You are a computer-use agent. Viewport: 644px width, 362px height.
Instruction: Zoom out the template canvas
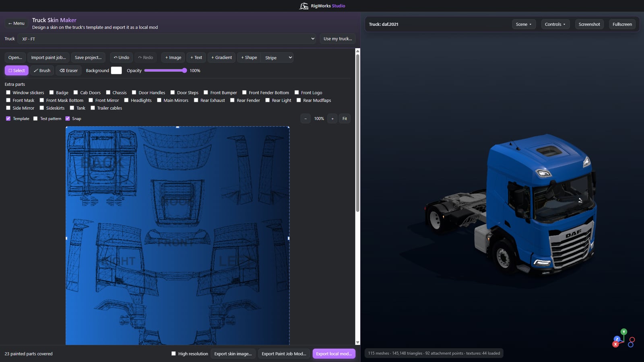[x=305, y=119]
